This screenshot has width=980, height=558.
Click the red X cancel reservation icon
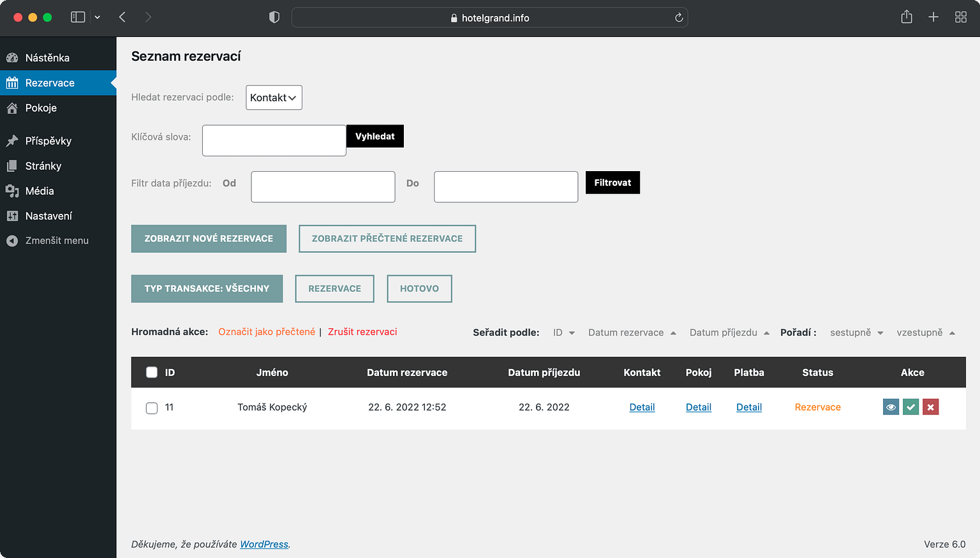click(x=930, y=407)
